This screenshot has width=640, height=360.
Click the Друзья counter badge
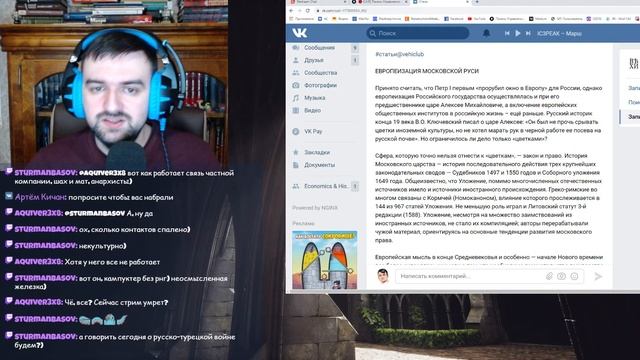[x=355, y=60]
